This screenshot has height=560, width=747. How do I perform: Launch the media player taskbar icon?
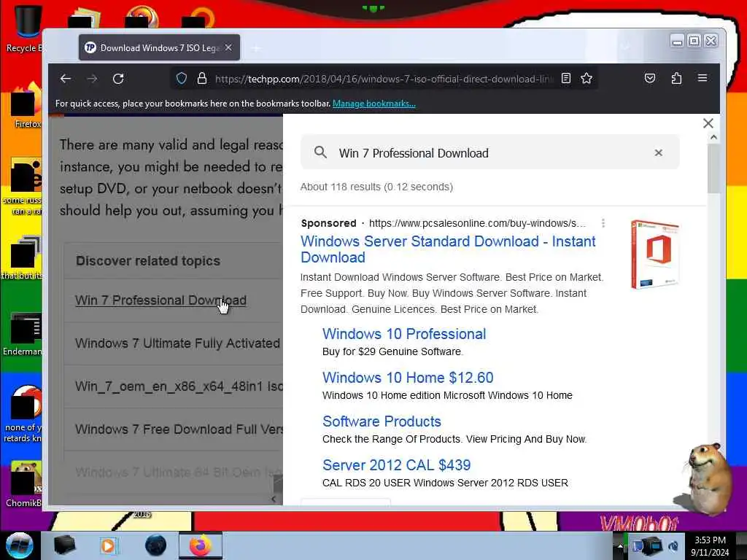tap(109, 545)
